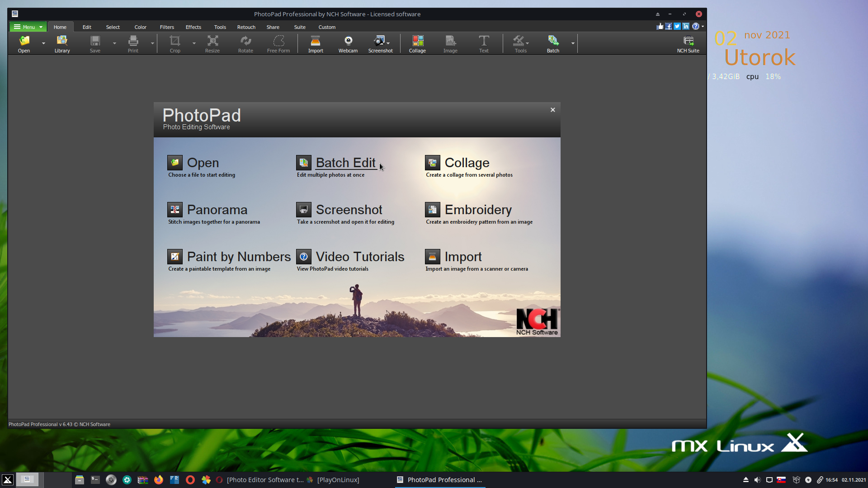Switch to the Suite ribbon tab

(300, 27)
